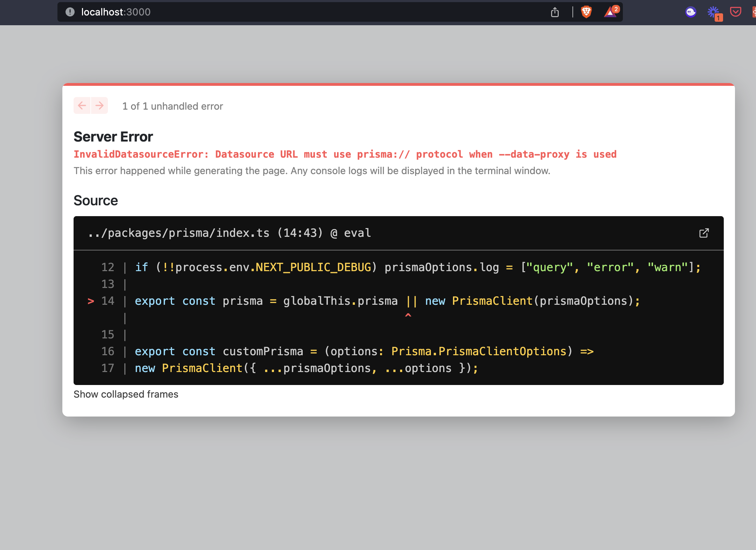Click the InvalidDatasourceError message text
Viewport: 756px width, 550px height.
coord(345,154)
